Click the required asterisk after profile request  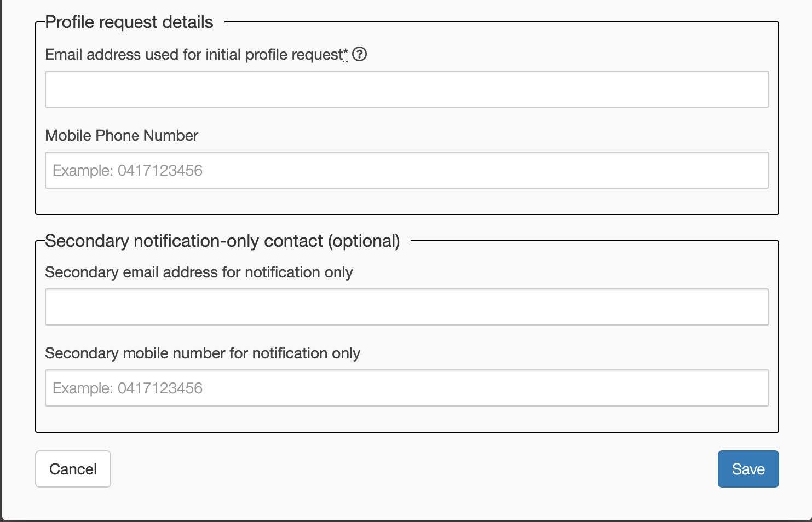pos(345,53)
